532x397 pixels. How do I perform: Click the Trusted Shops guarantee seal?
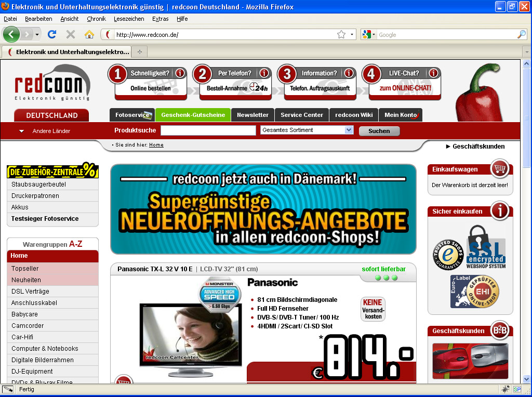click(448, 255)
